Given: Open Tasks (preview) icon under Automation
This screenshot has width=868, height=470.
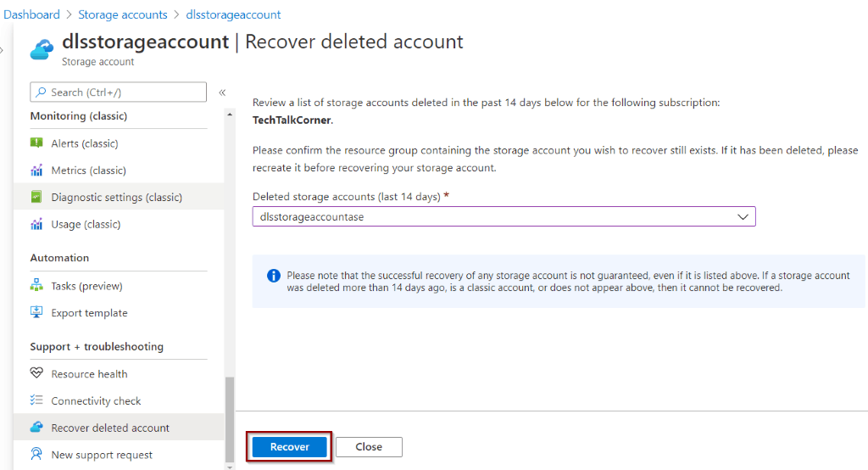Looking at the screenshot, I should 36,285.
